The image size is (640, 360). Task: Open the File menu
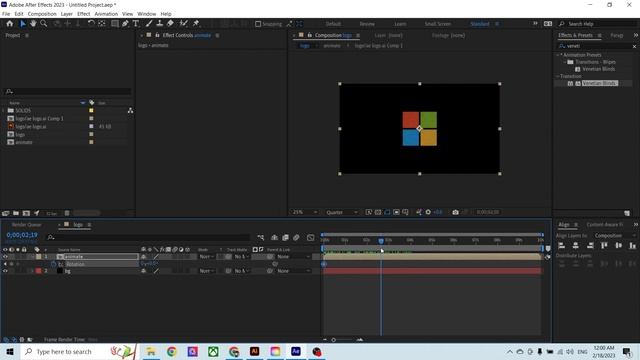point(6,14)
